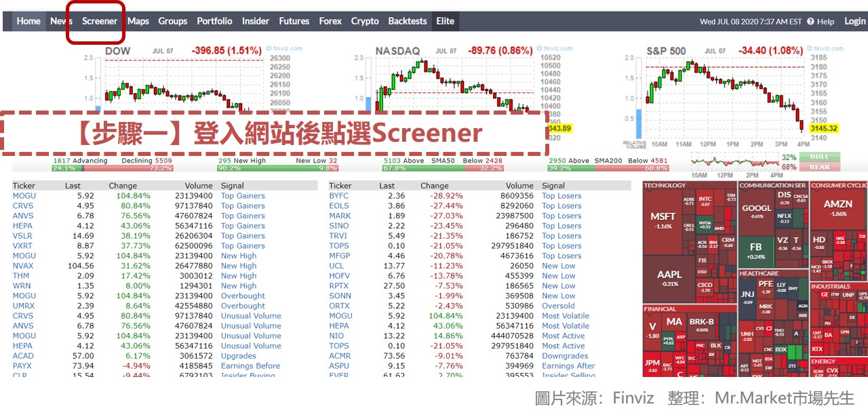This screenshot has height=417, width=868.
Task: Open the Screener menu item
Action: click(x=100, y=21)
